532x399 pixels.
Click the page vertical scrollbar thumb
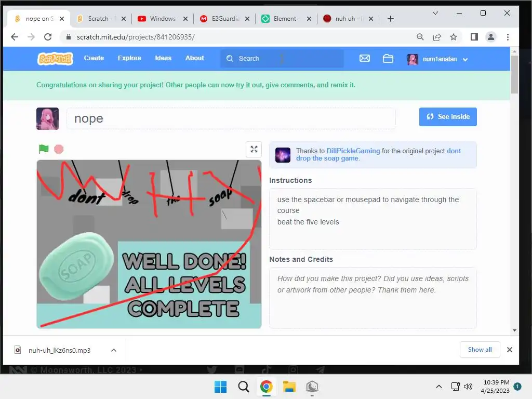coord(514,75)
